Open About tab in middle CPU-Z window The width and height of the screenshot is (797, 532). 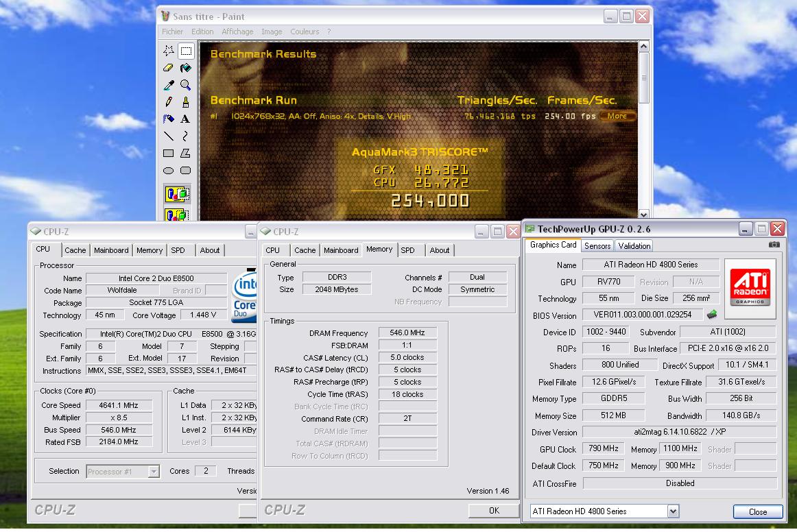click(440, 250)
